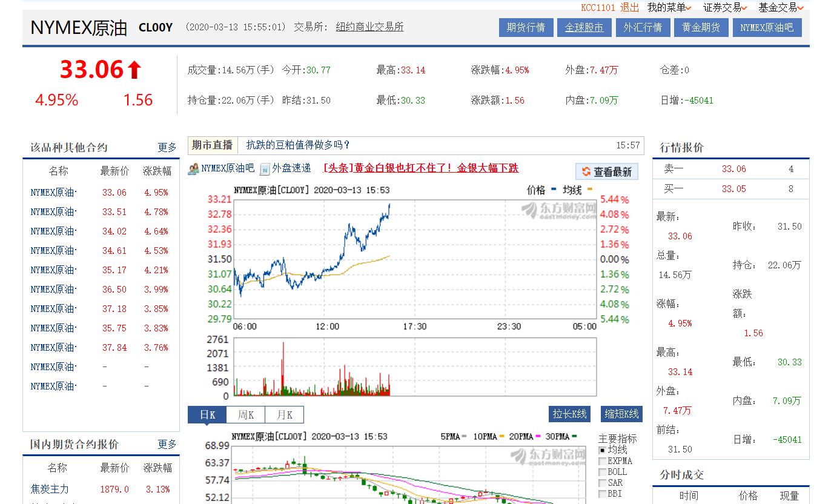Open the 头条 gold and silver headline link
Screen dimensions: 834x504
coord(421,168)
